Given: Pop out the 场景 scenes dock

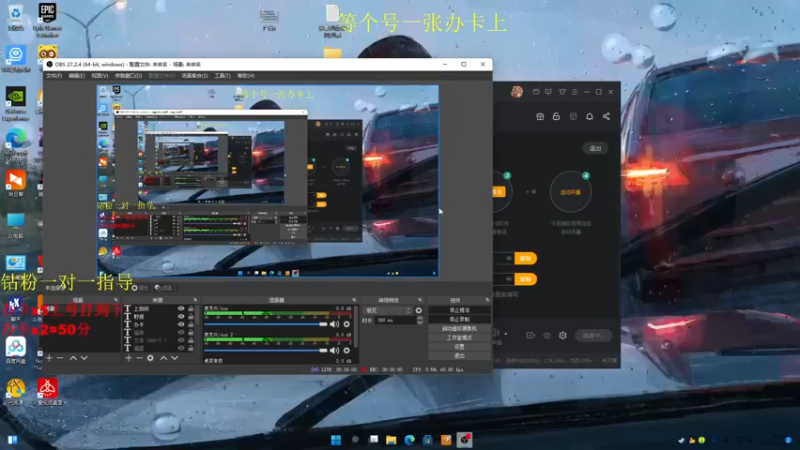Looking at the screenshot, I should [116, 300].
